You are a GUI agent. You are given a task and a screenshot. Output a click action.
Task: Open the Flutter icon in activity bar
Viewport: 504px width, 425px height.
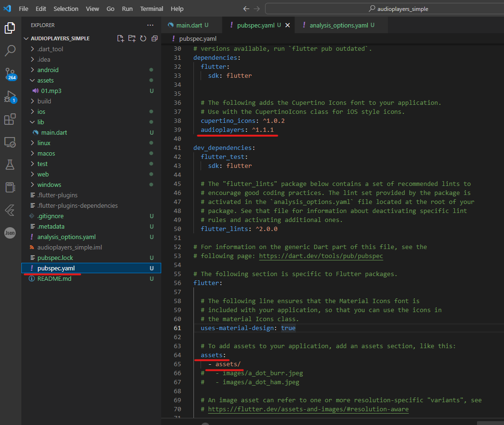click(x=10, y=210)
